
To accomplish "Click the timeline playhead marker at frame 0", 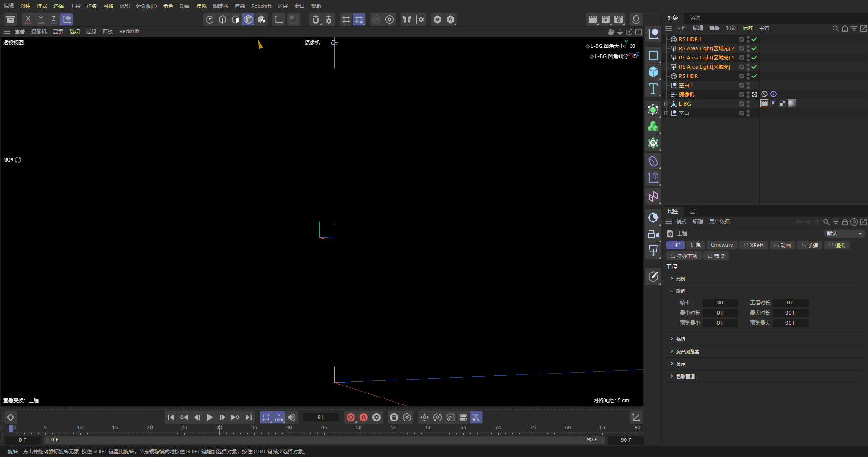I will click(11, 428).
